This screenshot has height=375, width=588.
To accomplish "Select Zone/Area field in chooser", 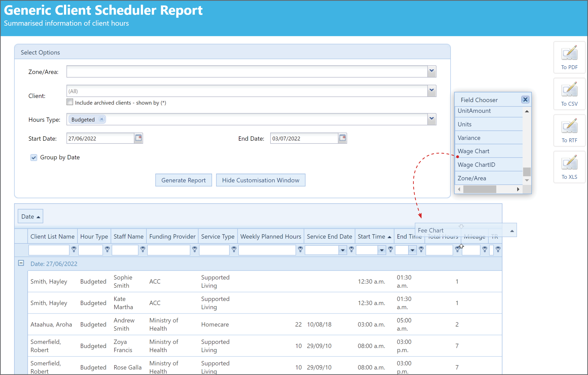I will tap(488, 178).
